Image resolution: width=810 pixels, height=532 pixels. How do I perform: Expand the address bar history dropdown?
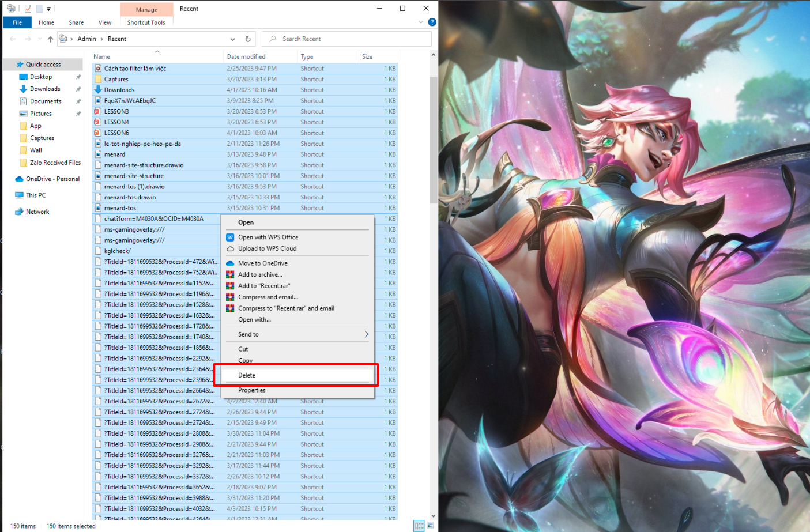[x=232, y=39]
